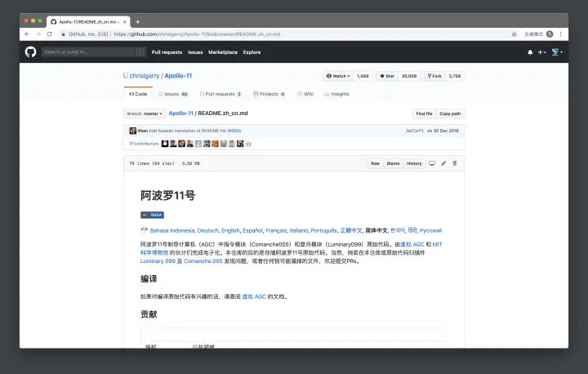Select the Code tab

(x=138, y=94)
